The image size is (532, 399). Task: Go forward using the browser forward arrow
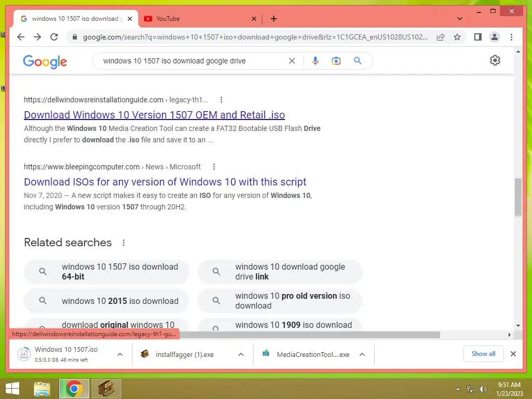[x=37, y=37]
